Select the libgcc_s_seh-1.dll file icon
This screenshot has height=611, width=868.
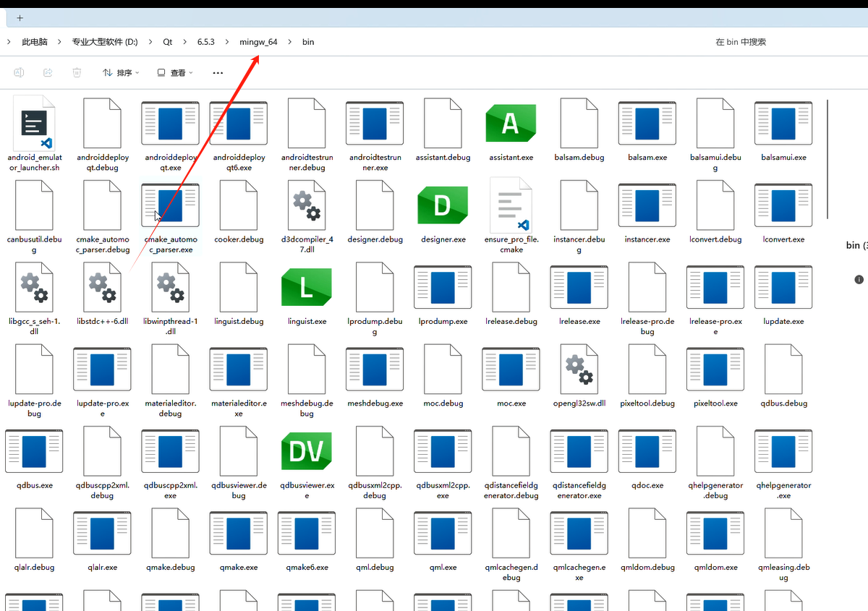pos(34,287)
